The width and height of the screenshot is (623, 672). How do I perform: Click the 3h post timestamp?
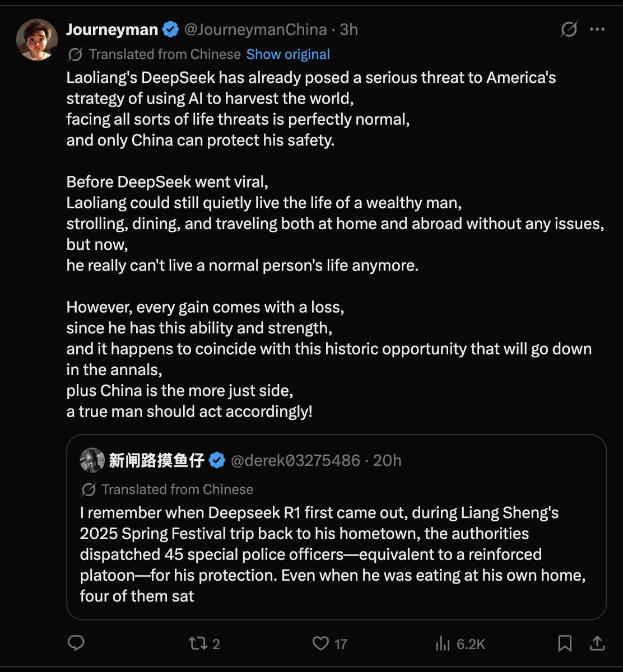coord(348,30)
